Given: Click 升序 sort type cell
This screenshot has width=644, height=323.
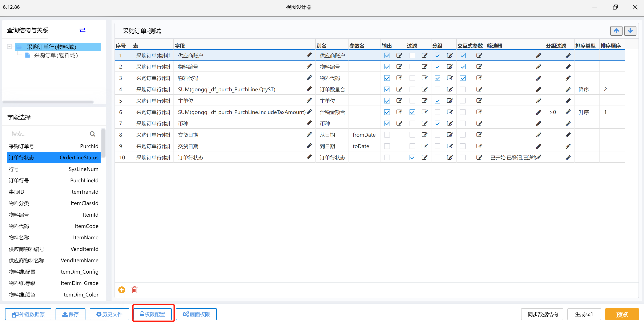Looking at the screenshot, I should (x=587, y=112).
